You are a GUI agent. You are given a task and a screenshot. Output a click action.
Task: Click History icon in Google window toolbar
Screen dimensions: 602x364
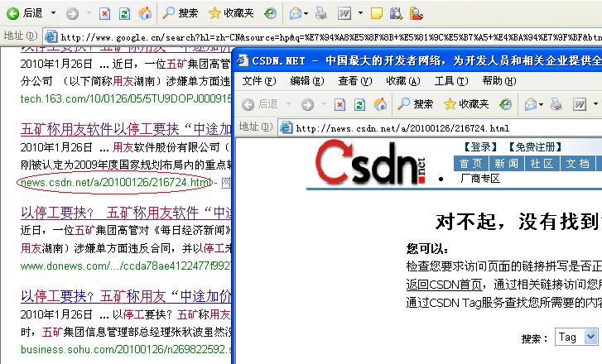270,14
